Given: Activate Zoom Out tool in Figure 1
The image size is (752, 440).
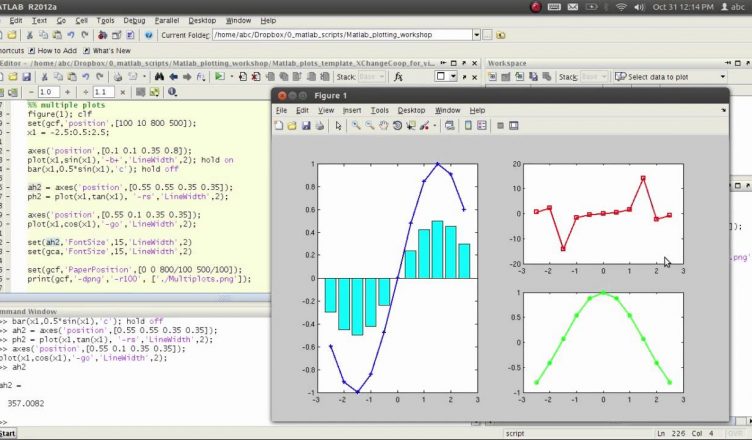Looking at the screenshot, I should [370, 126].
